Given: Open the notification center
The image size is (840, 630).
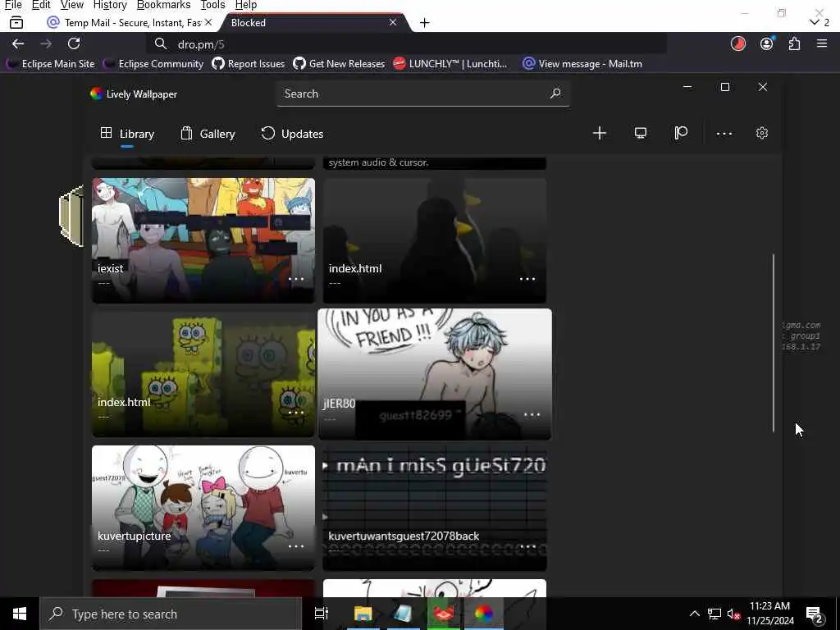Looking at the screenshot, I should tap(815, 614).
